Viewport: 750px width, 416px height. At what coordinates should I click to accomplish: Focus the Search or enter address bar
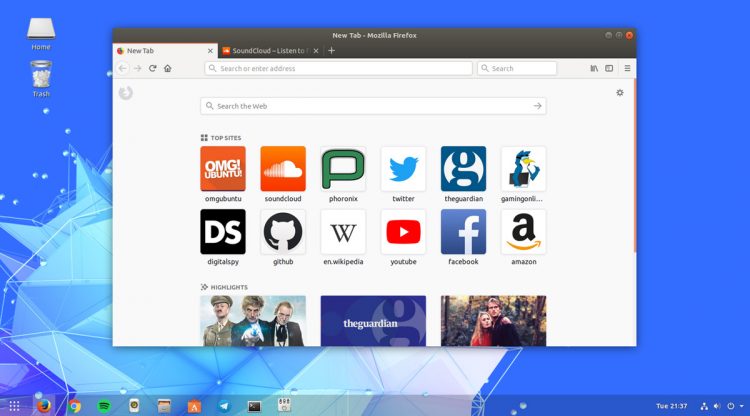[339, 68]
